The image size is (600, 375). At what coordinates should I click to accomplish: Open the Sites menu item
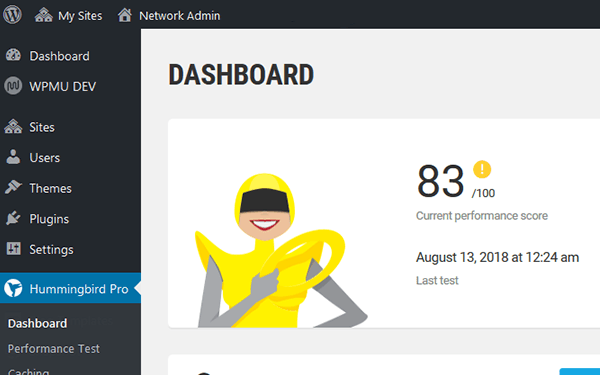click(42, 127)
